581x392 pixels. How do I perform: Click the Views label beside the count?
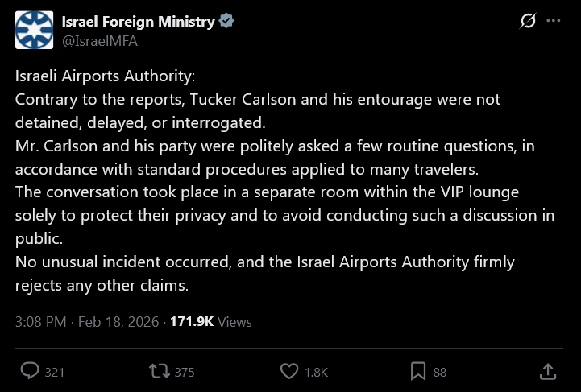coord(234,322)
